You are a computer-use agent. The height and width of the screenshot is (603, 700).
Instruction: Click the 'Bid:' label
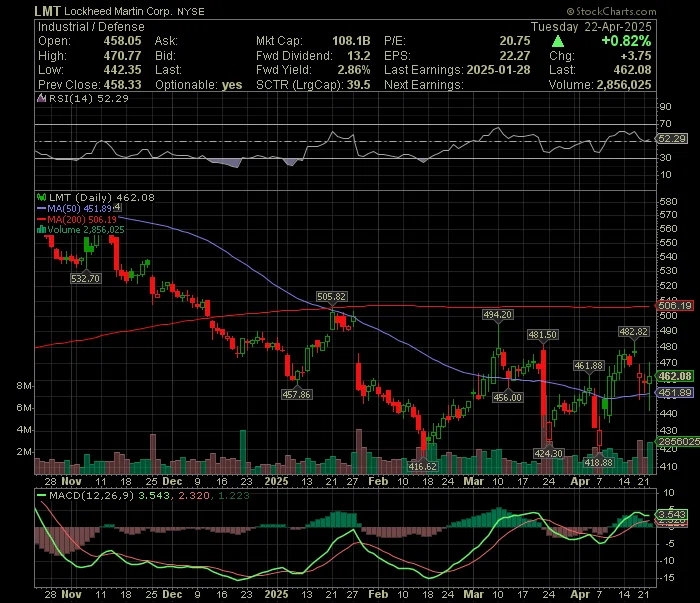tap(165, 56)
